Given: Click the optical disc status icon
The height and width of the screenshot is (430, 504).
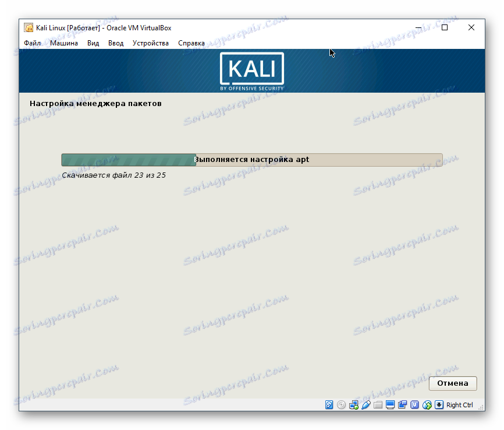Looking at the screenshot, I should tap(342, 404).
